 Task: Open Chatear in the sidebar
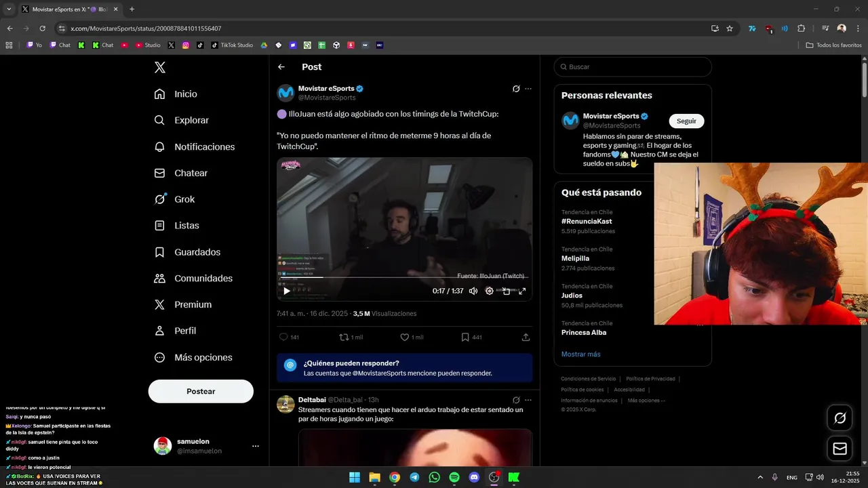(180, 173)
